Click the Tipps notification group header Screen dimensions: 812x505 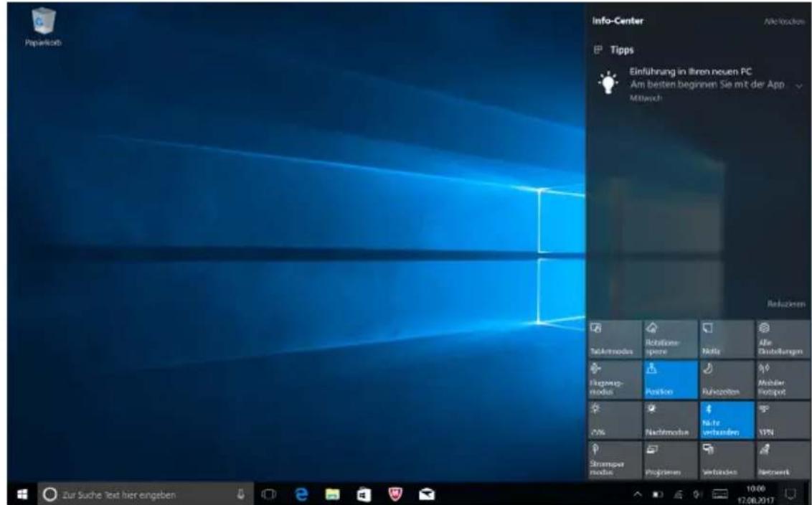[x=614, y=49]
